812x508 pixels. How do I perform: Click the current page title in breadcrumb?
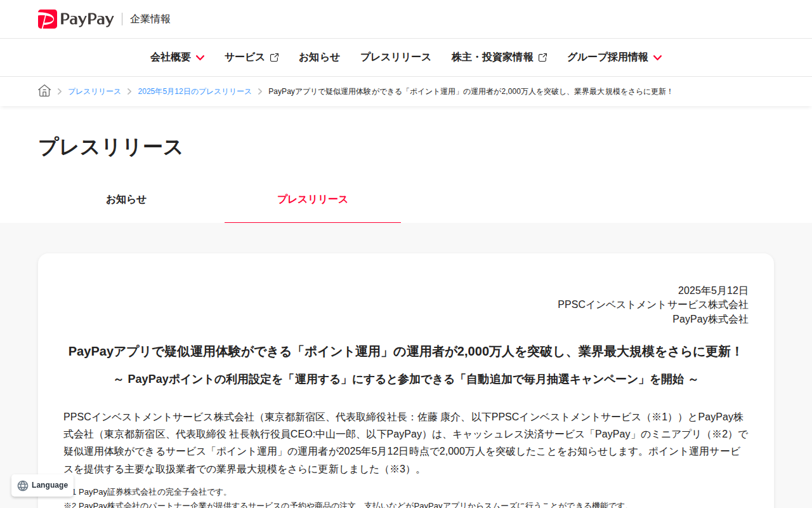(471, 91)
